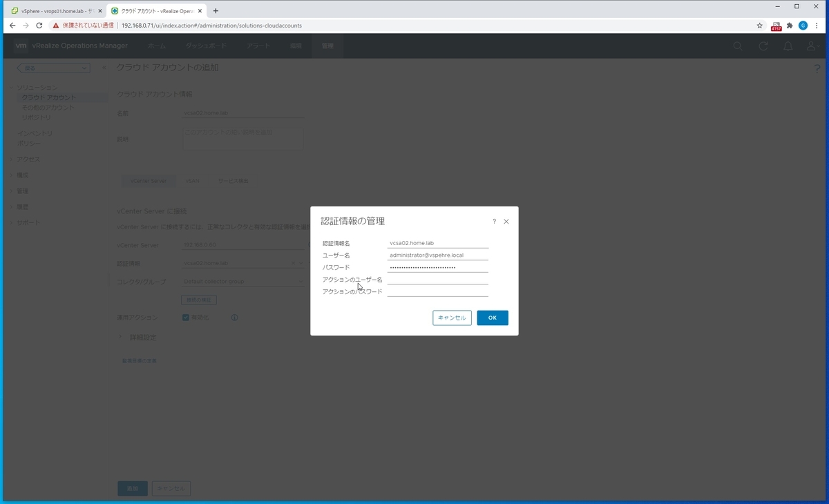Select インベントリ in sidebar
This screenshot has width=829, height=504.
coord(35,133)
